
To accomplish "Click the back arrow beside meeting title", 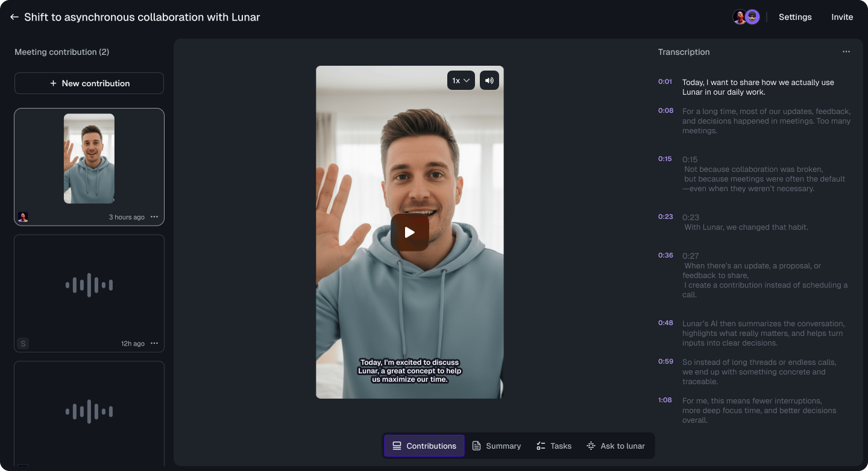I will tap(14, 17).
